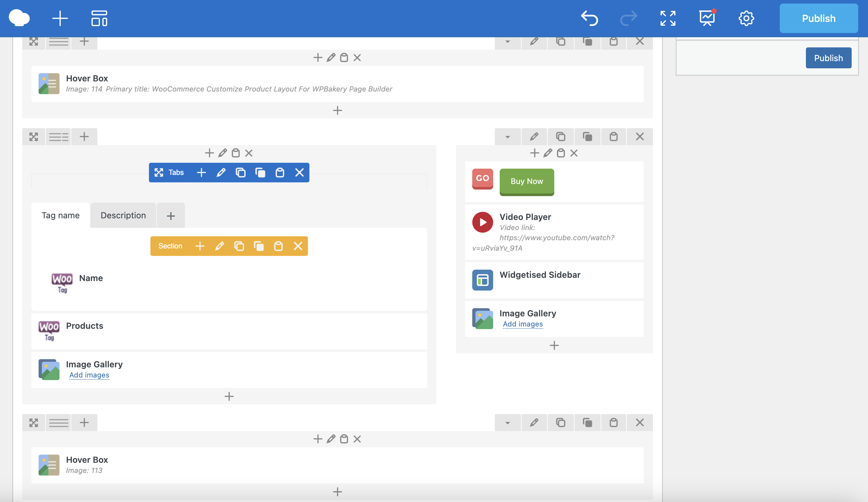Screen dimensions: 868x502
Task: Click the Add Element plus icon in top bar
Action: tap(60, 18)
